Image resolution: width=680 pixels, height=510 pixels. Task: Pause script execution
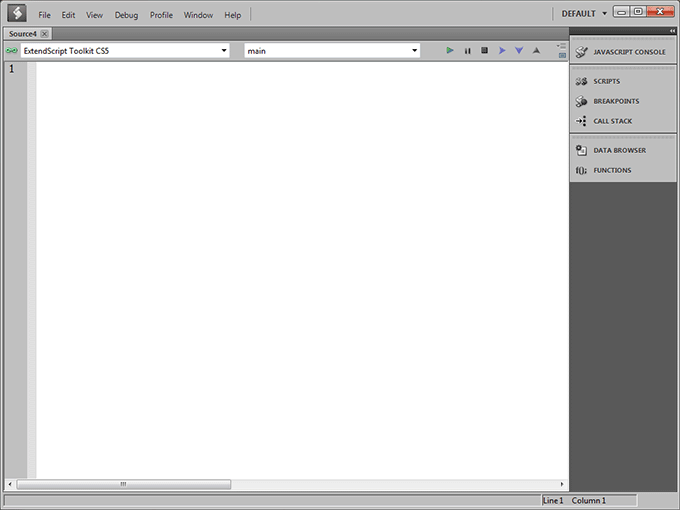point(468,51)
